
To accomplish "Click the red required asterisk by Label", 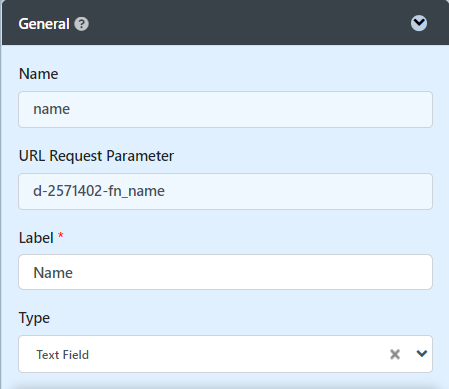I will click(61, 236).
